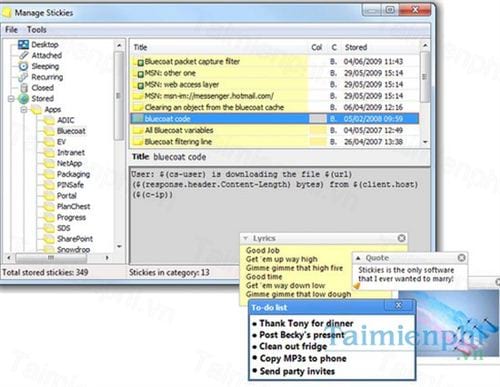Close the To-do list sticky
Viewport: 500px width, 387px height.
click(398, 305)
